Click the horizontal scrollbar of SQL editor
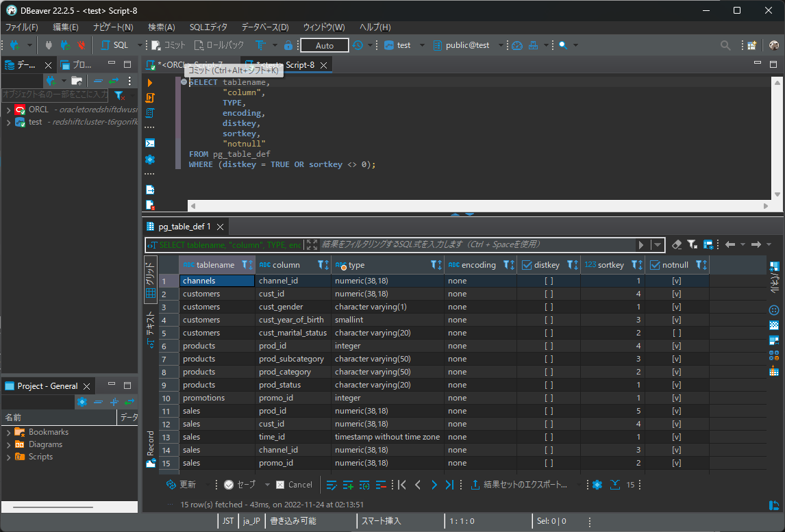Viewport: 785px width, 532px height. pyautogui.click(x=479, y=205)
